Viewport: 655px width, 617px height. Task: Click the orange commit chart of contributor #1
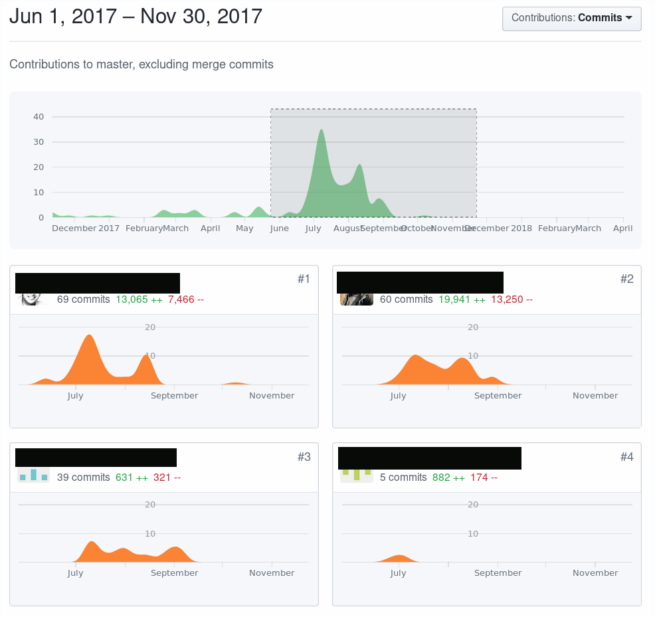pos(90,365)
